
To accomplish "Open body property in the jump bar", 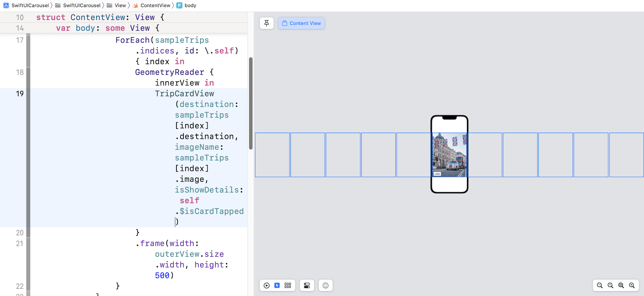I will point(186,5).
